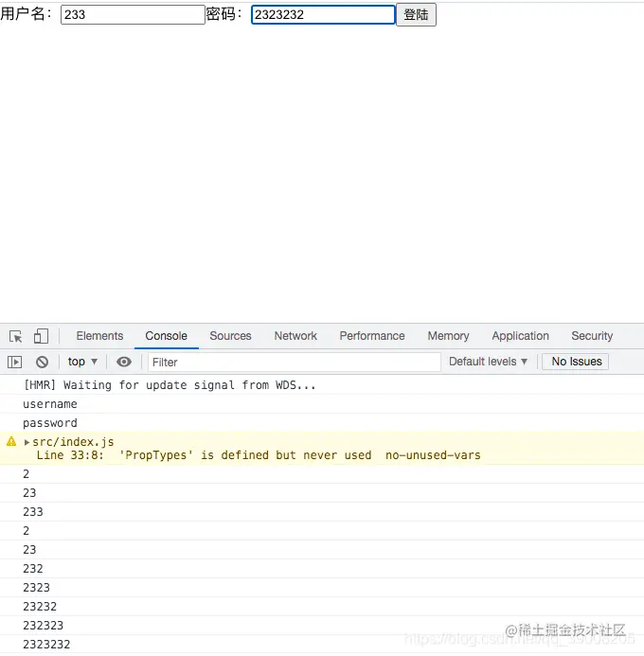Click the yellow warning triangle icon
644x656 pixels.
coord(11,441)
